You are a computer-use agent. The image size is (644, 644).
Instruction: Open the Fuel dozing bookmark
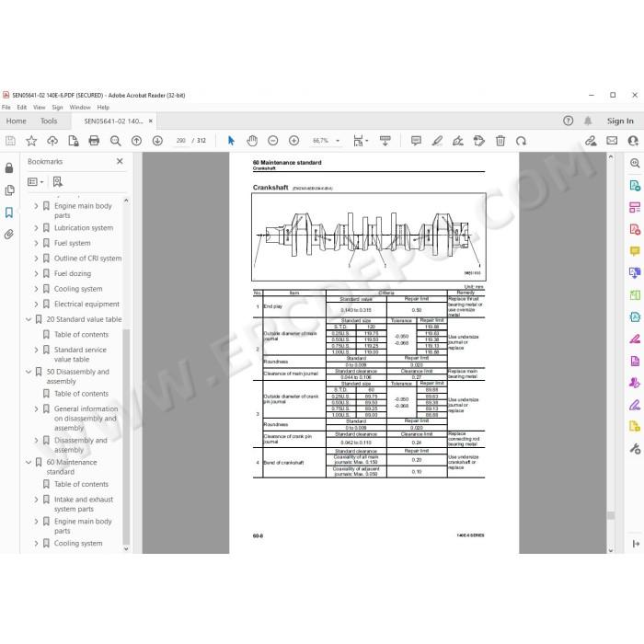(x=73, y=273)
